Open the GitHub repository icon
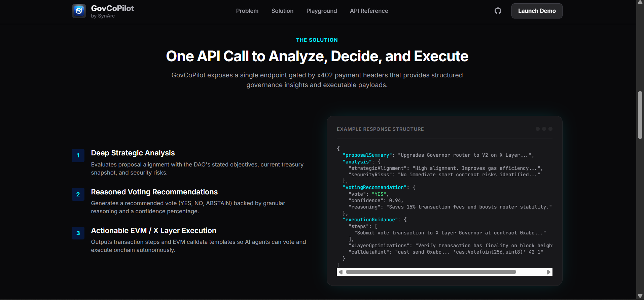 (x=498, y=11)
